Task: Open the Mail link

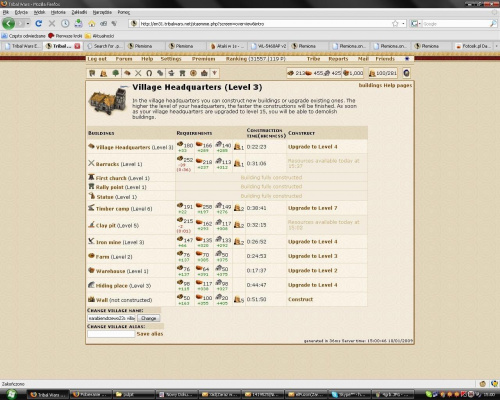Action: 363,59
